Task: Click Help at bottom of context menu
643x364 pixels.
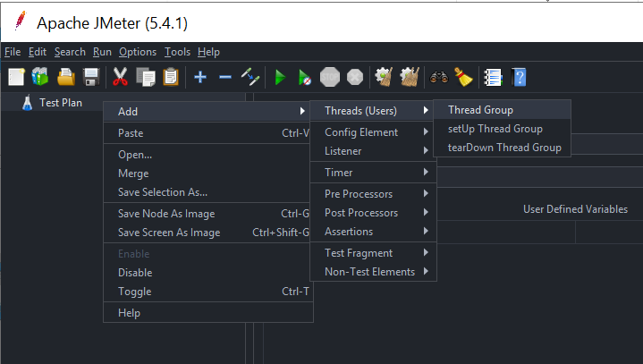Action: coord(207,313)
